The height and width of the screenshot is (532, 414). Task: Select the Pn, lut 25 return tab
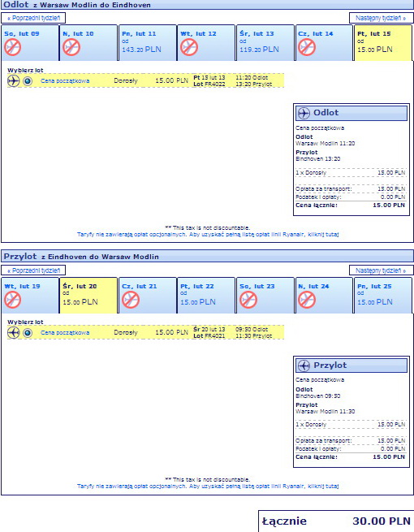[x=383, y=296]
